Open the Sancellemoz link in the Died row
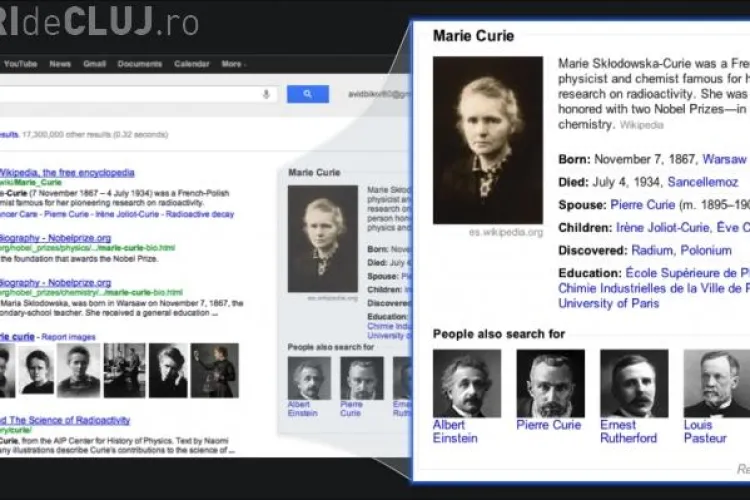 pos(703,182)
